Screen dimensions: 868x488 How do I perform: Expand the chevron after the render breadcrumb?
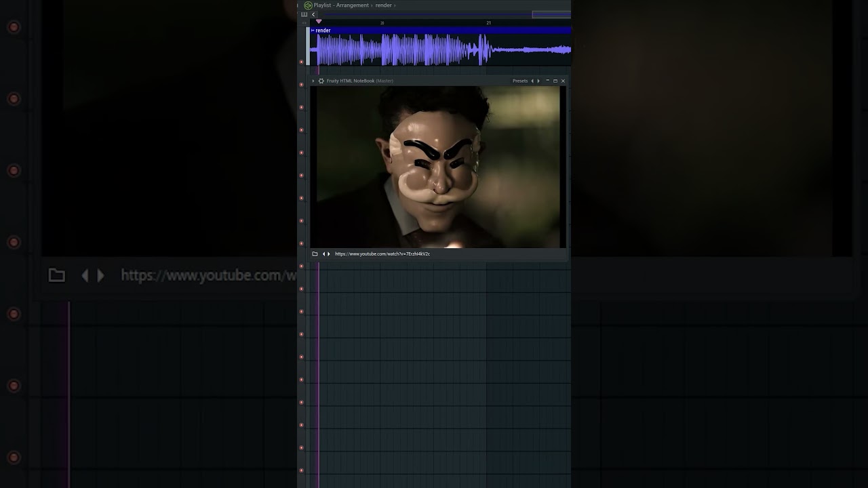pos(395,5)
